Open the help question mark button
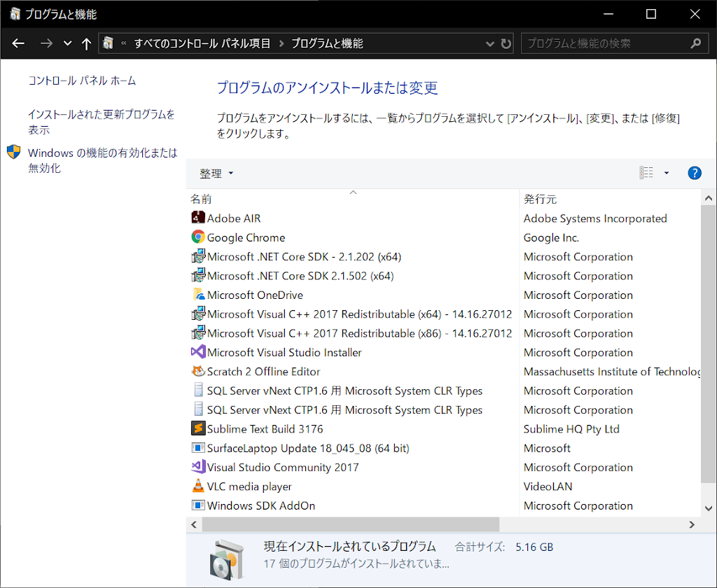 (694, 173)
